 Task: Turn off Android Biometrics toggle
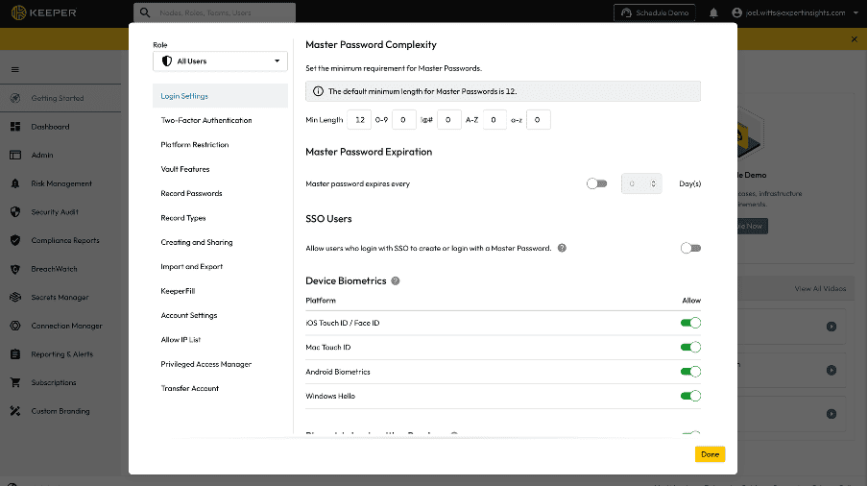pos(691,372)
